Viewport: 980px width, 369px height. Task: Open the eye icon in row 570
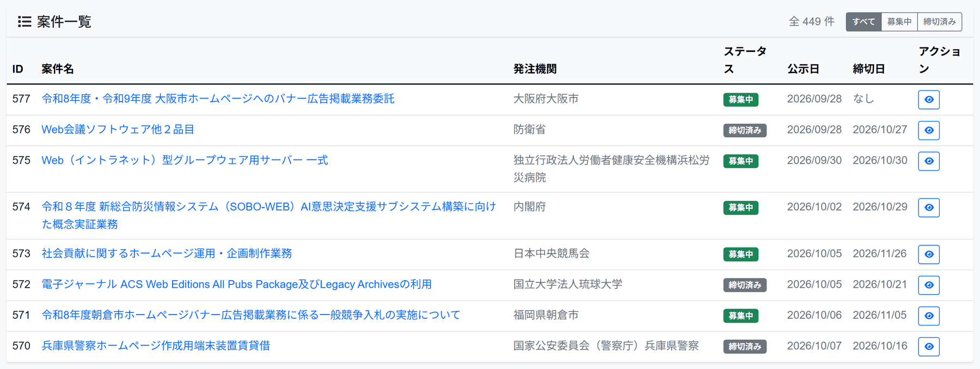click(x=928, y=347)
